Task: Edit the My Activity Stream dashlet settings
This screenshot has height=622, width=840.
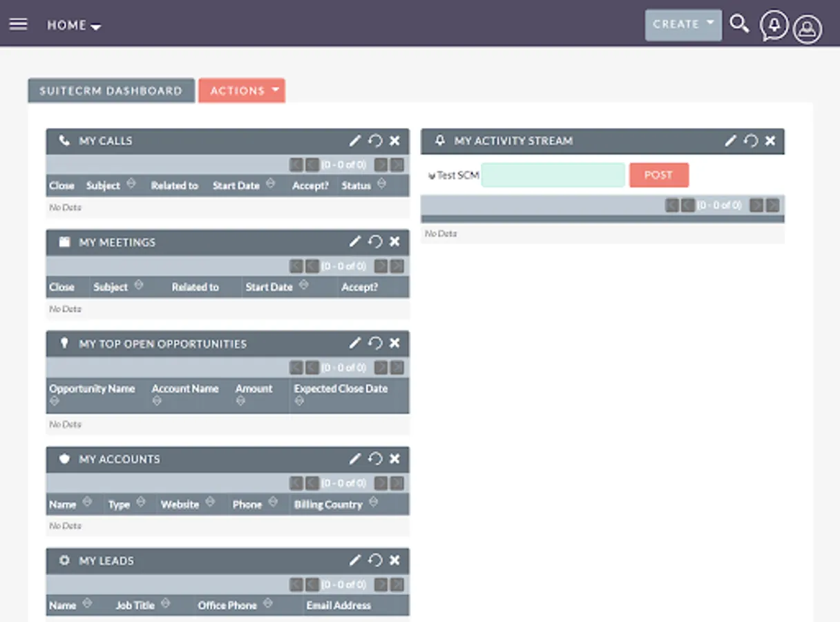Action: click(x=730, y=140)
